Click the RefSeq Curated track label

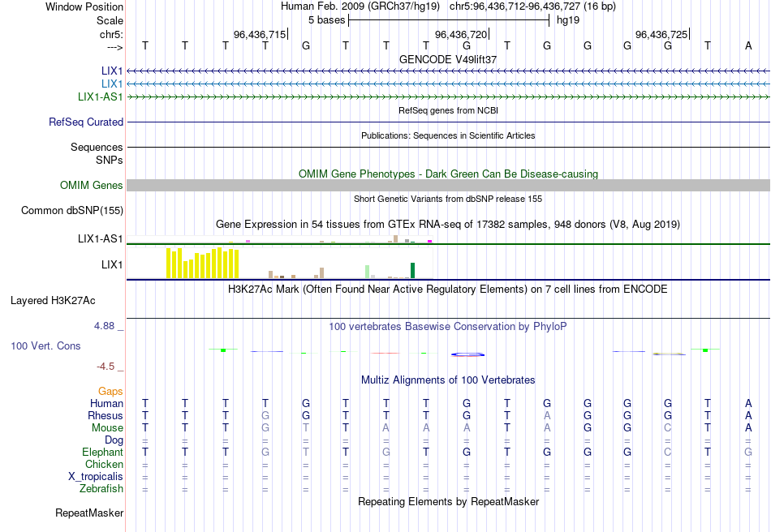[x=86, y=122]
